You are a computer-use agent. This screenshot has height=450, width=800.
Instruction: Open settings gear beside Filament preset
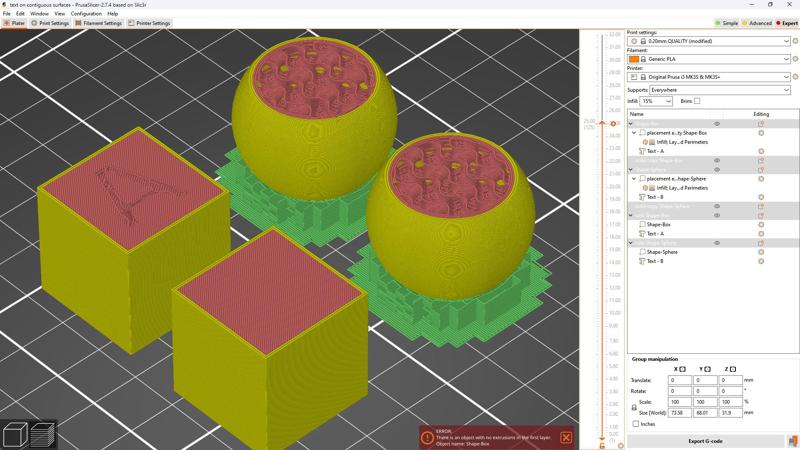pos(795,59)
